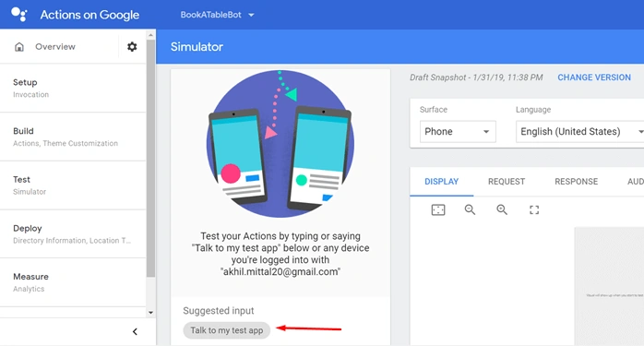Open the Test Simulator section
Viewport: 644px width, 346px height.
[73, 185]
